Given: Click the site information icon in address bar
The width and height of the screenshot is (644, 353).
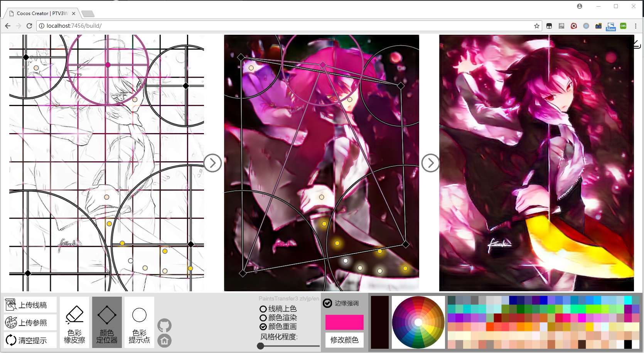Looking at the screenshot, I should 42,26.
